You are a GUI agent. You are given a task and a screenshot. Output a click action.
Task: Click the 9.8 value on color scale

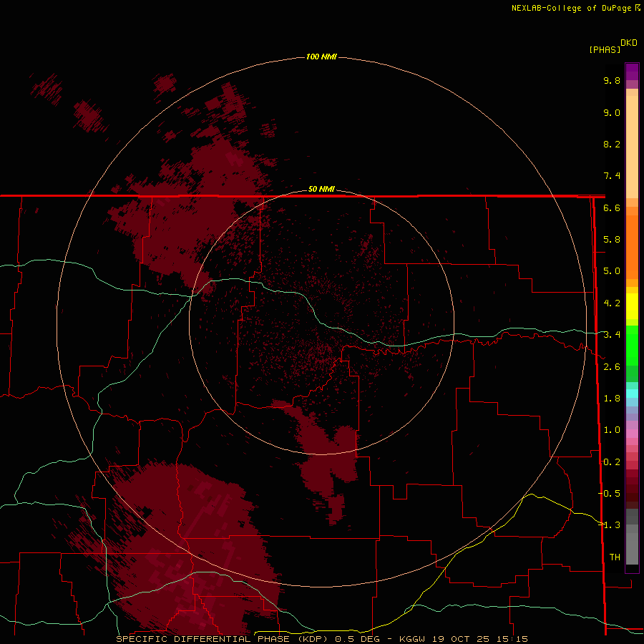tap(612, 80)
